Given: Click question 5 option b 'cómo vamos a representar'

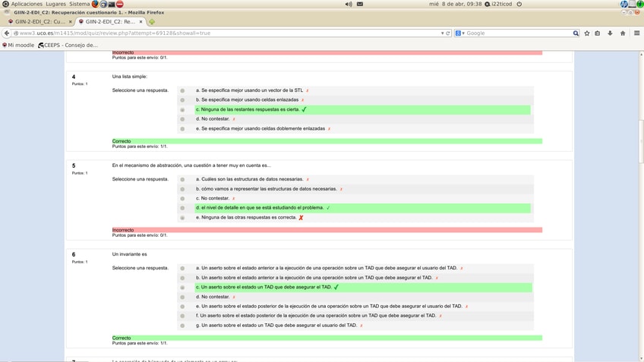Looking at the screenshot, I should click(266, 189).
